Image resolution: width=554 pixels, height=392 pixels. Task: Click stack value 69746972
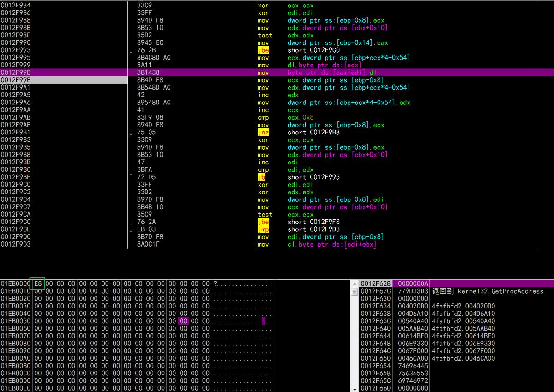(x=413, y=381)
